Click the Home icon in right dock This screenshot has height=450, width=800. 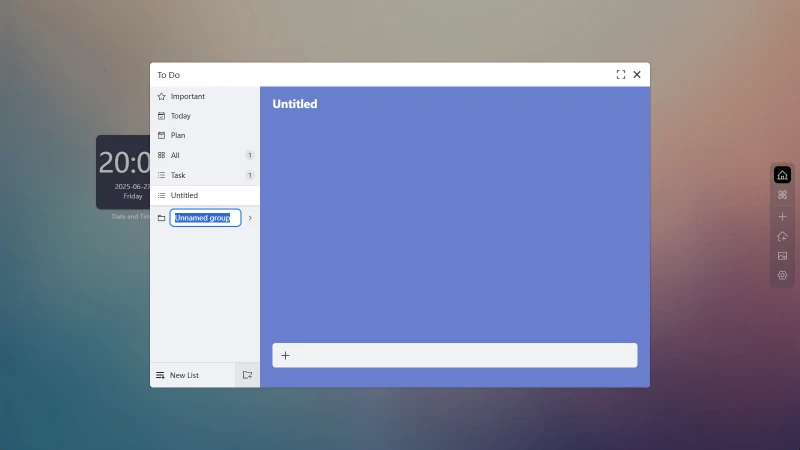(x=782, y=175)
